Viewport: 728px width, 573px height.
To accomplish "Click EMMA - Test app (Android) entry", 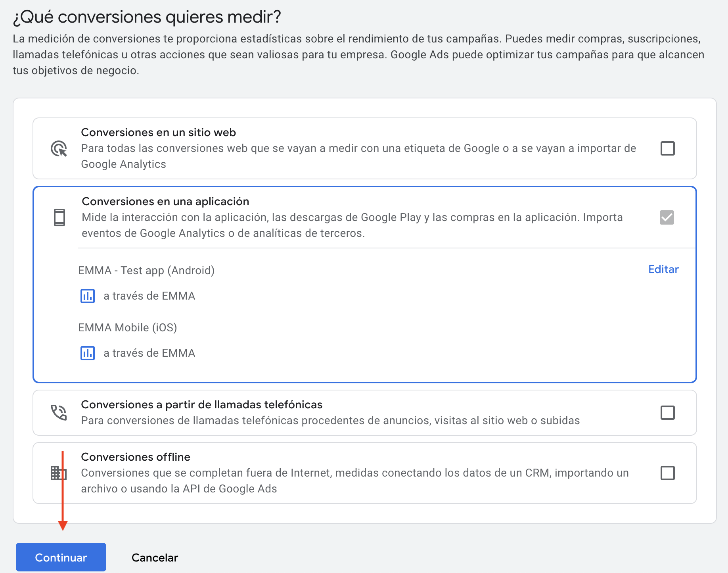I will tap(146, 271).
